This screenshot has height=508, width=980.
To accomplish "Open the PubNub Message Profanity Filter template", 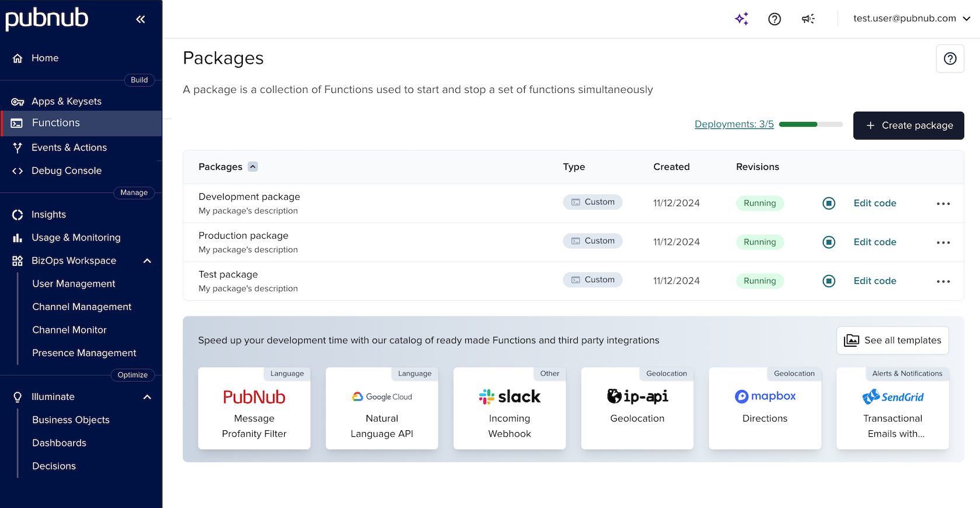I will (254, 408).
